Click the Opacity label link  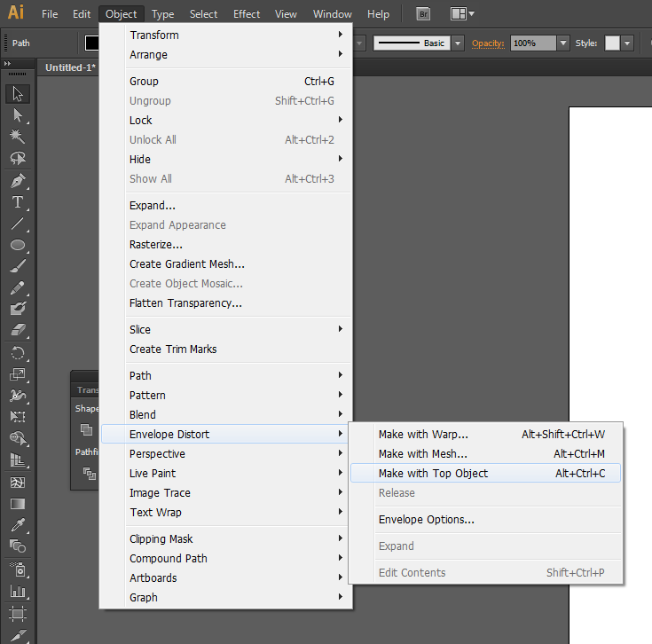pos(488,43)
